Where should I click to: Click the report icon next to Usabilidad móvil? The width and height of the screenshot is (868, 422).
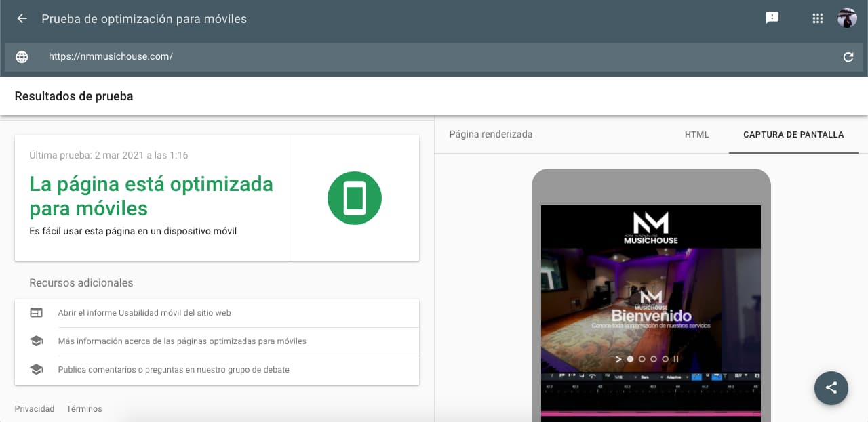pyautogui.click(x=37, y=312)
